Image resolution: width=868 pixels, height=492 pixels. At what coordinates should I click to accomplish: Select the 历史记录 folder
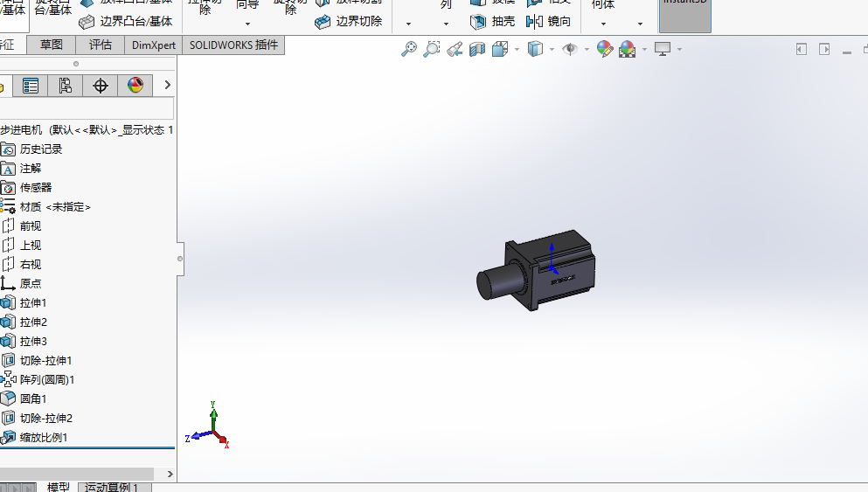(31, 149)
